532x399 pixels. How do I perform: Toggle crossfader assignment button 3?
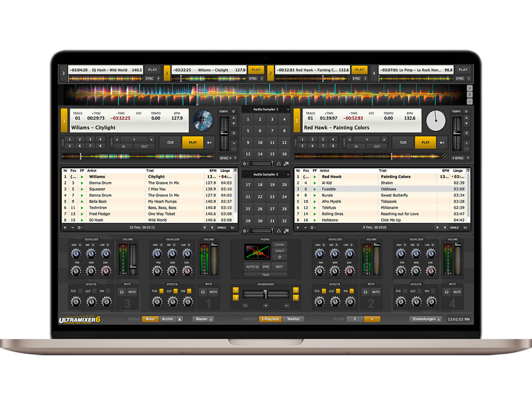[x=236, y=298]
